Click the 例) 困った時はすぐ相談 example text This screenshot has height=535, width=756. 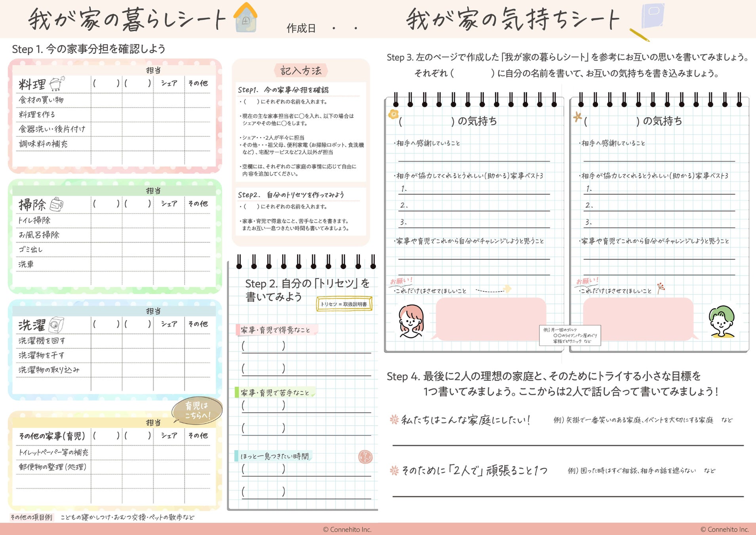click(642, 471)
